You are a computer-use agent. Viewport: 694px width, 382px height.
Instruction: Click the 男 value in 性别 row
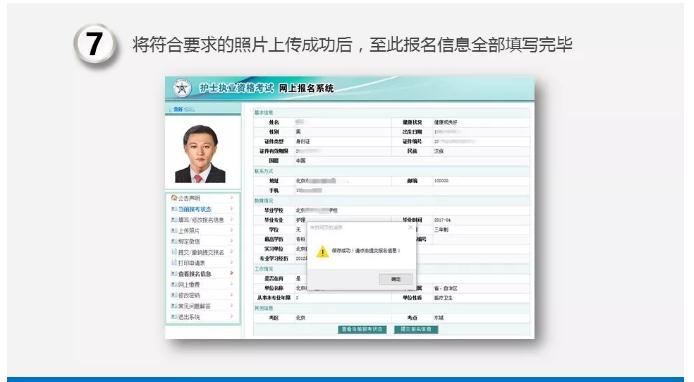click(x=298, y=132)
